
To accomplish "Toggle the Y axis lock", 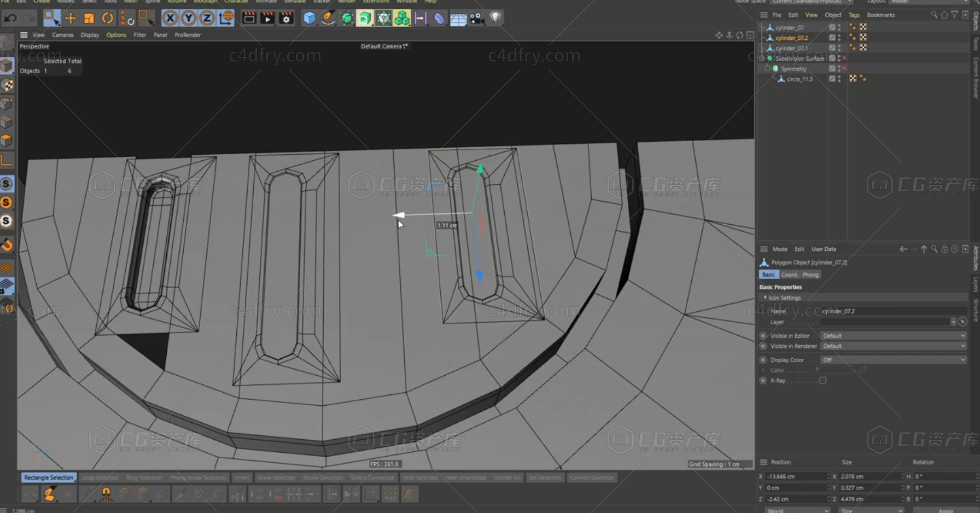I will [x=189, y=19].
